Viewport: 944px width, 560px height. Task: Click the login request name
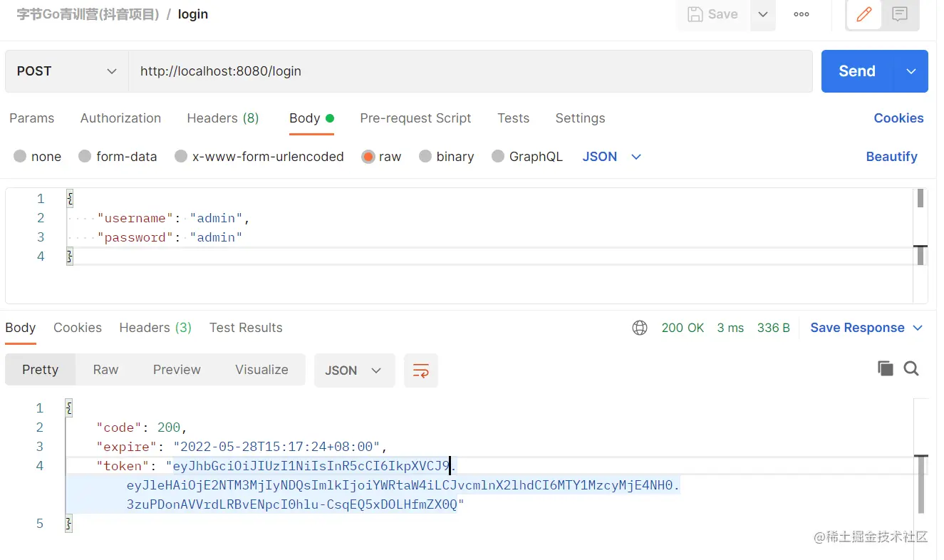193,14
